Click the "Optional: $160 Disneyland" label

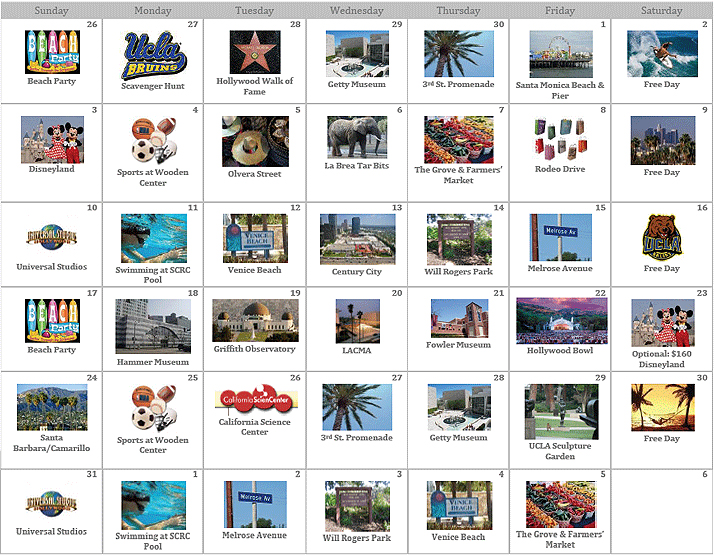click(662, 359)
